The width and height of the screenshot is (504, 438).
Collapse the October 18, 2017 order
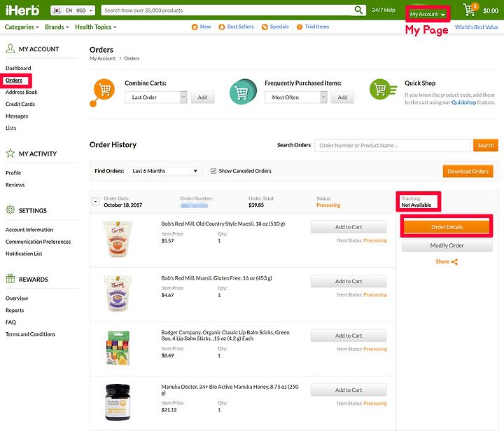95,202
